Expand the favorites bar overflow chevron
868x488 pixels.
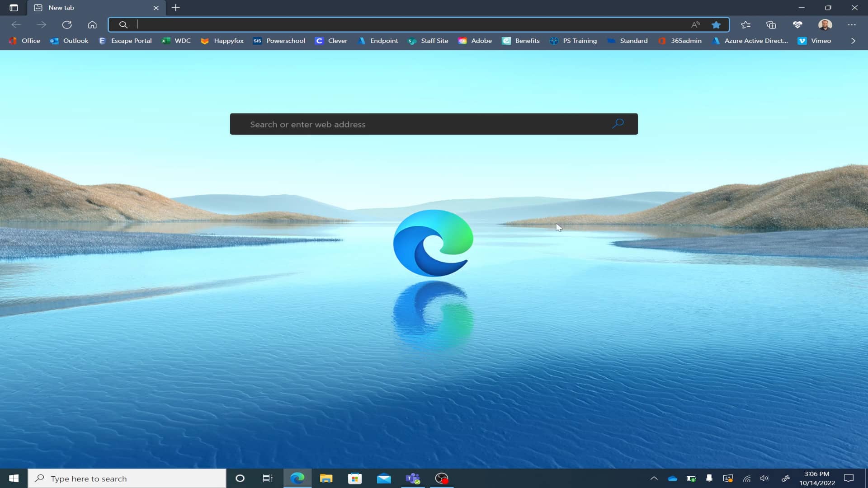point(853,41)
